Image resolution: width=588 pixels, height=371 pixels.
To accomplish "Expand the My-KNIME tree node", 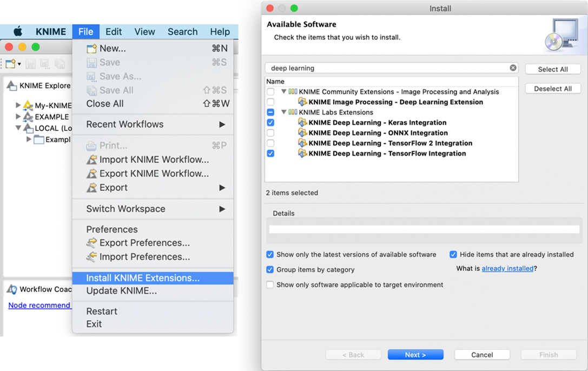I will click(18, 105).
